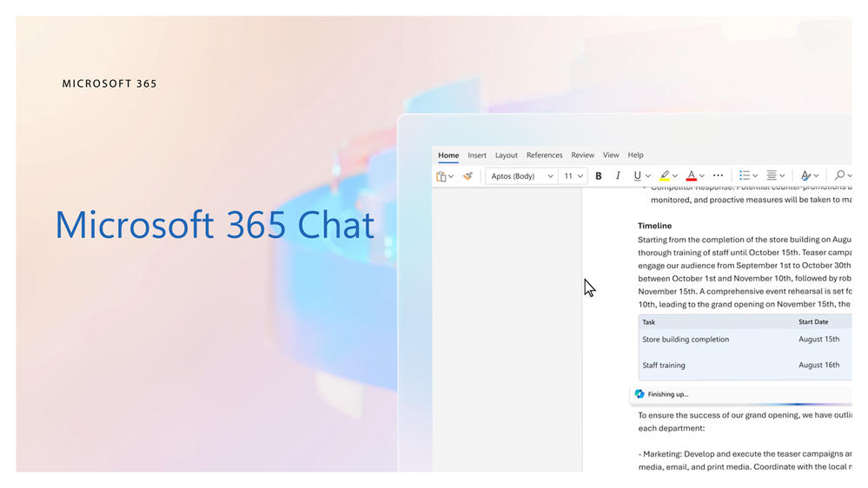
Task: Click the Start Date column header
Action: (x=813, y=322)
